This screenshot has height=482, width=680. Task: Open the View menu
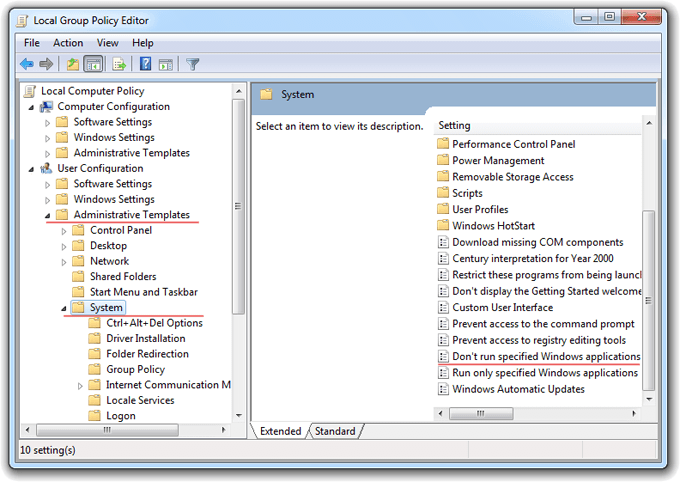(x=108, y=43)
